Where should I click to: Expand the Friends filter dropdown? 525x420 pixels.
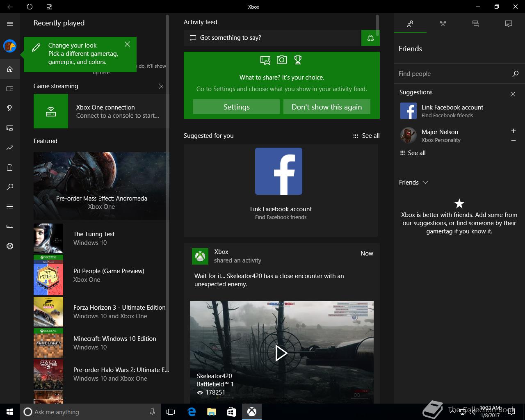click(413, 183)
